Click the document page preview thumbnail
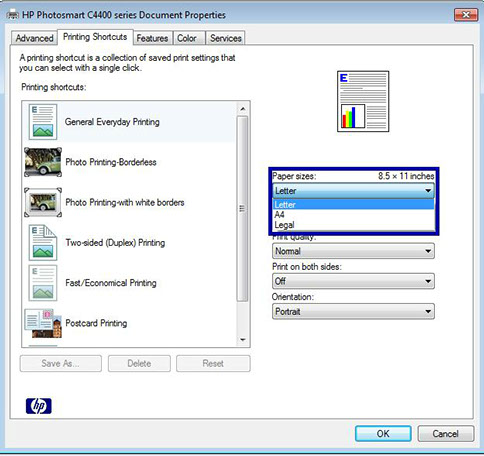This screenshot has height=456, width=484. (363, 101)
